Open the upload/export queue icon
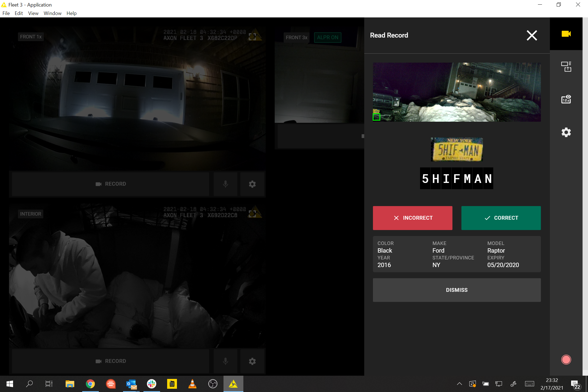 tap(566, 66)
